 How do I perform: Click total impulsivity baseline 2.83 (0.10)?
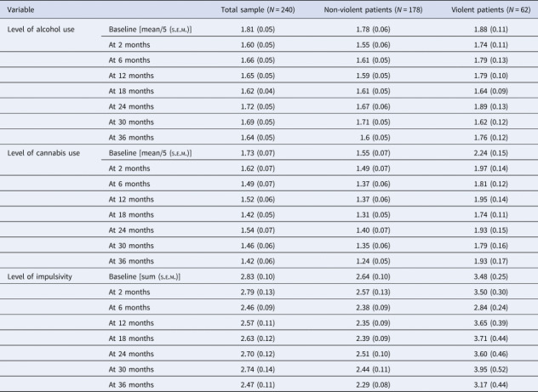258,277
